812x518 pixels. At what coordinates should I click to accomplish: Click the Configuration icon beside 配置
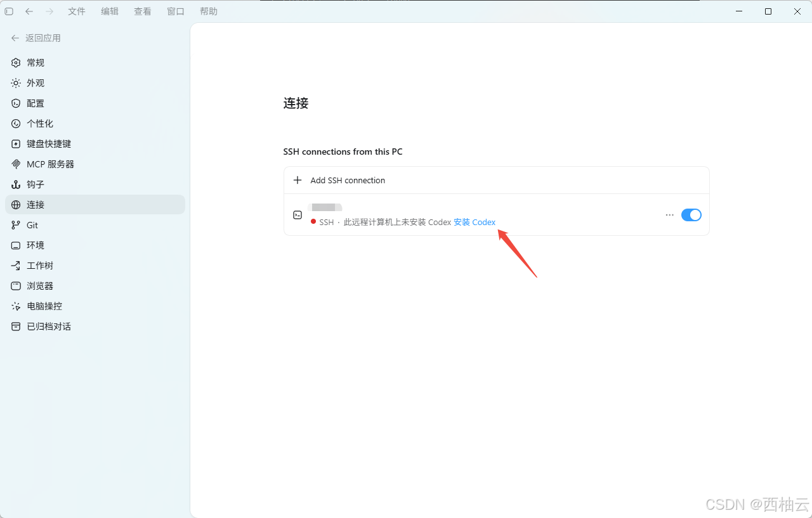[16, 103]
